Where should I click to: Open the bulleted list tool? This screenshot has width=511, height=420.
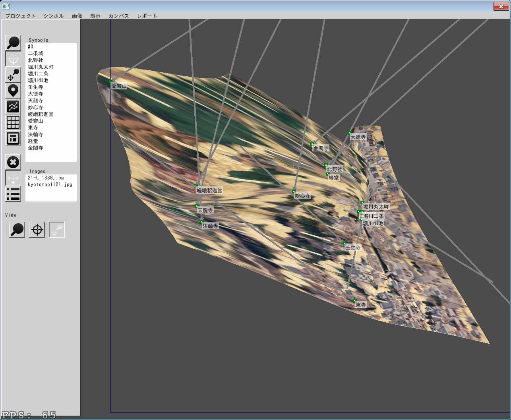coord(13,194)
